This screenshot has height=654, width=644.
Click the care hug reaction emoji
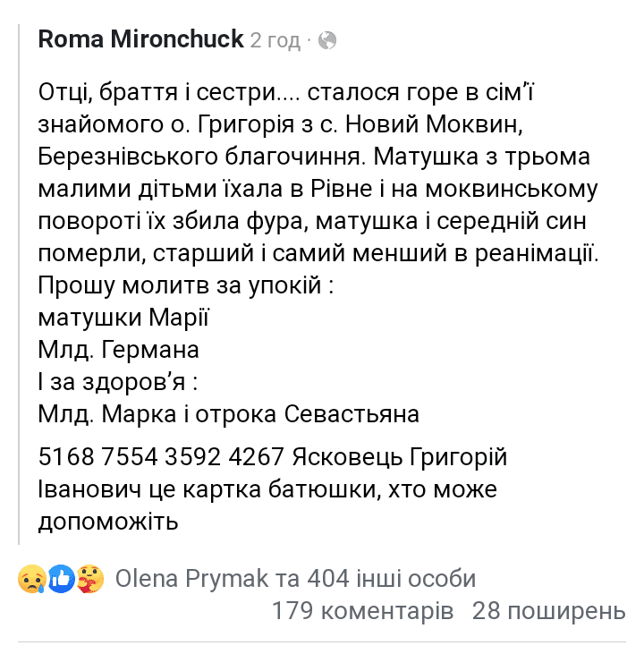coord(89,579)
